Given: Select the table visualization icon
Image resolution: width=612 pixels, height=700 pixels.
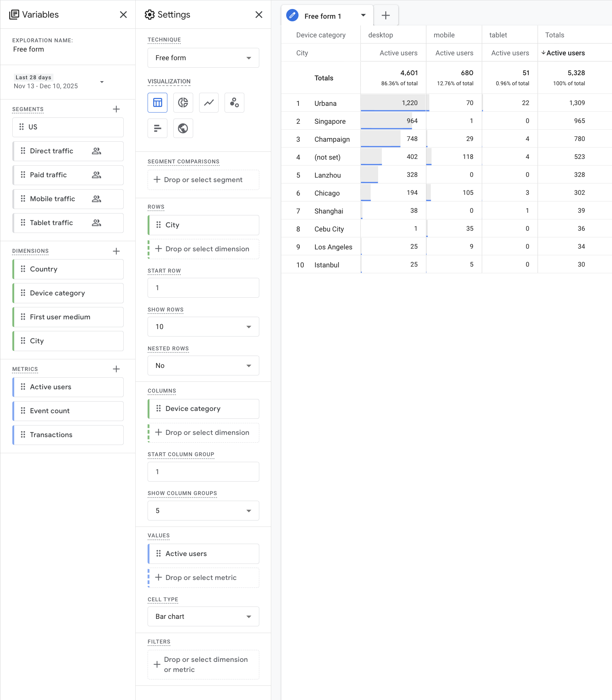Looking at the screenshot, I should (157, 102).
